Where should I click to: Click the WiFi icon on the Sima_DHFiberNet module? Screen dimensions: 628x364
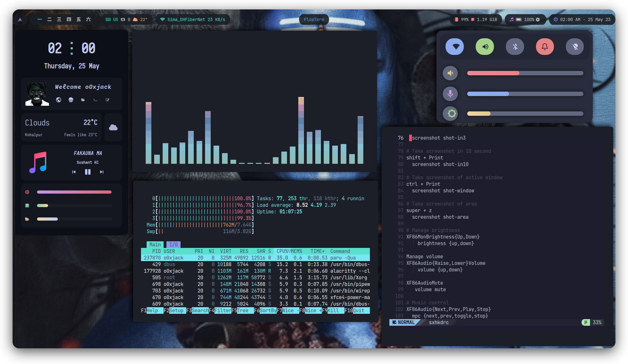pyautogui.click(x=163, y=19)
